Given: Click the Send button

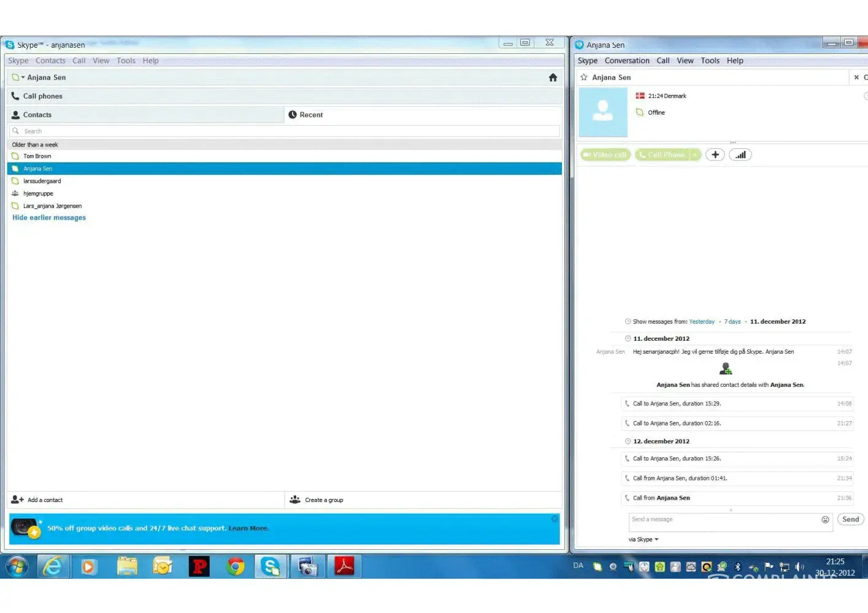Looking at the screenshot, I should (x=850, y=519).
